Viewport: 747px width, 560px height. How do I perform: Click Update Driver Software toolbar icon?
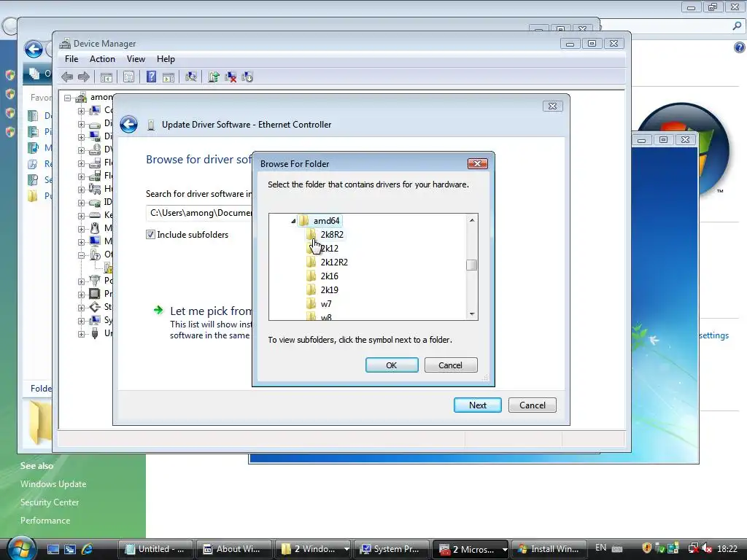click(214, 77)
